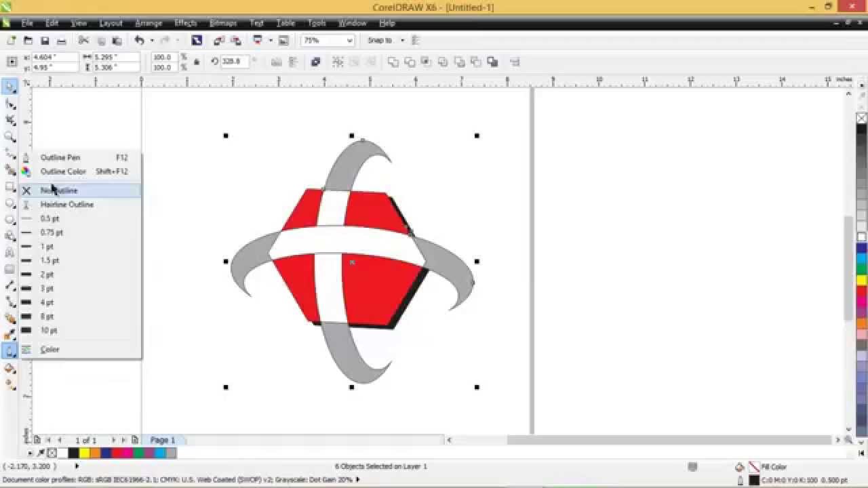Select the Pick tool in toolbox
Image resolution: width=868 pixels, height=488 pixels.
pyautogui.click(x=10, y=87)
